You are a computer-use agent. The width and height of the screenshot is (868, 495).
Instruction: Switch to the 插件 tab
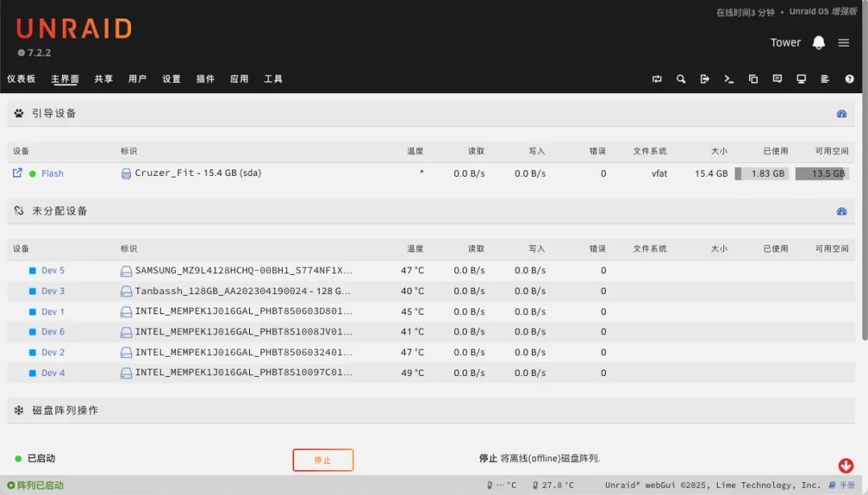click(205, 79)
